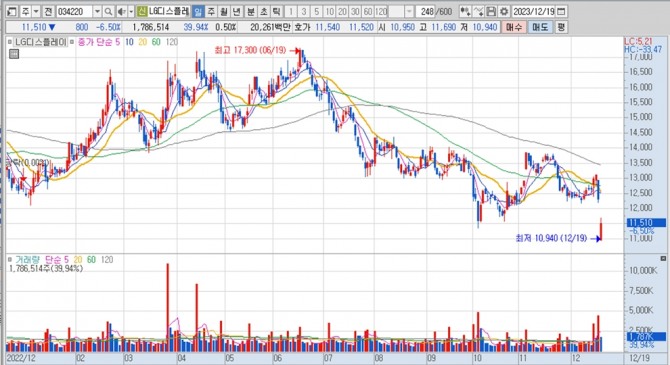This screenshot has width=670, height=365.
Task: Click the volume pane maximize icon
Action: coord(663,258)
